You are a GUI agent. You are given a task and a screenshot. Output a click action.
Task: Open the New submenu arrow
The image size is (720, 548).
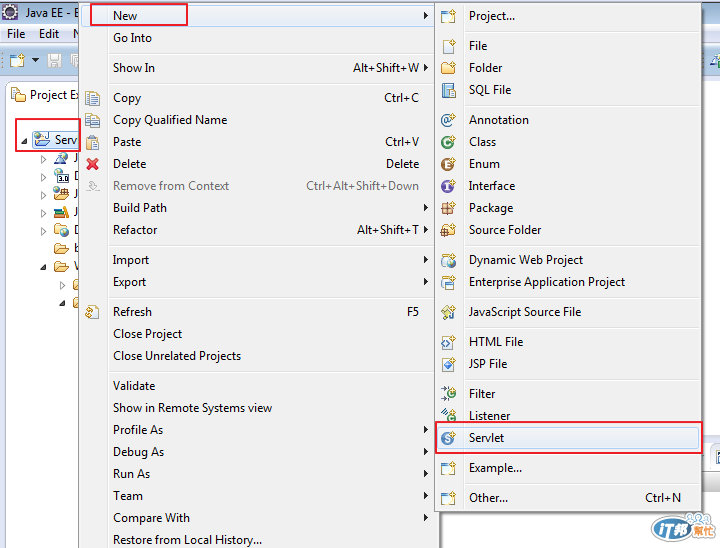point(426,16)
